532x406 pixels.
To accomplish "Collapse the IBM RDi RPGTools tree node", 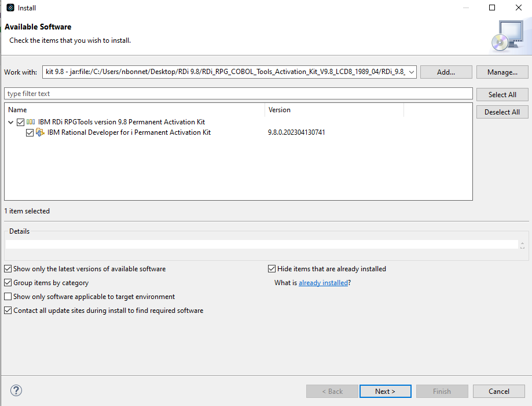I will coord(10,122).
